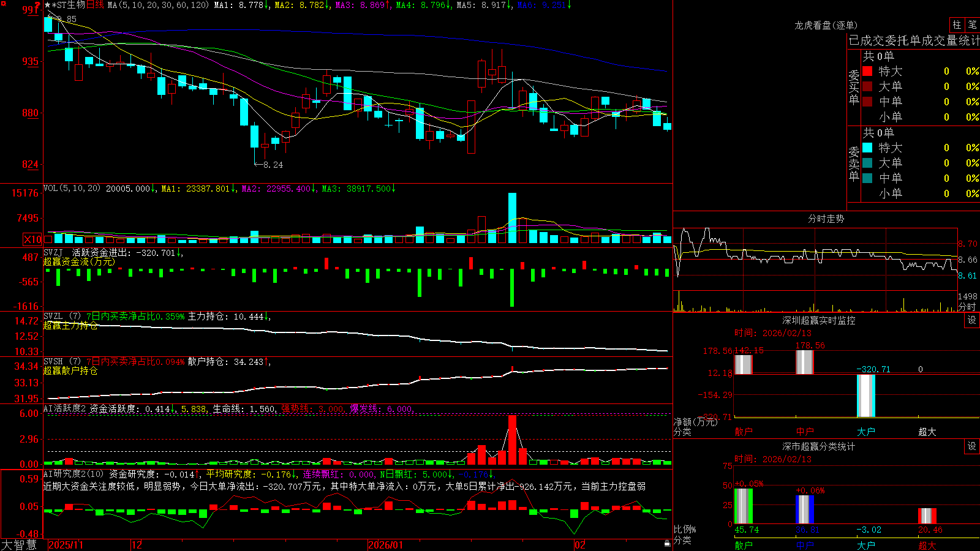Click the 935 price axis label
Image resolution: width=980 pixels, height=551 pixels.
click(x=30, y=61)
